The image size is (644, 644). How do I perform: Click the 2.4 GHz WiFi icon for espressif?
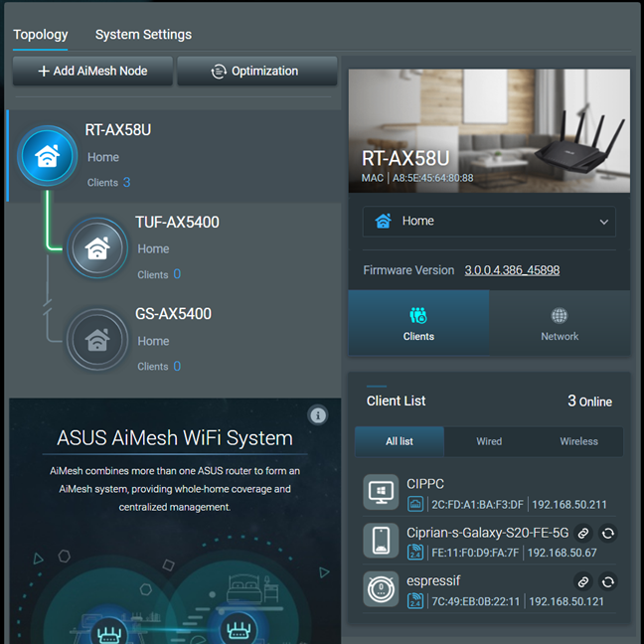415,600
